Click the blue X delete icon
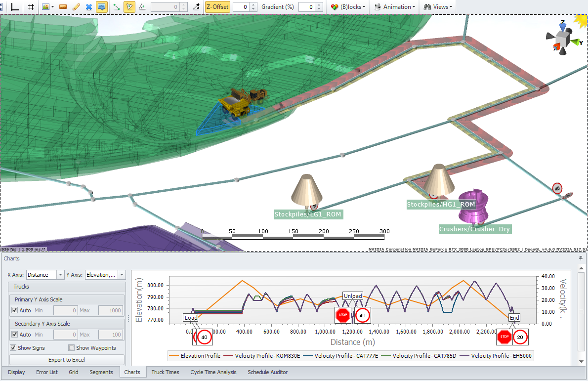 coord(89,7)
